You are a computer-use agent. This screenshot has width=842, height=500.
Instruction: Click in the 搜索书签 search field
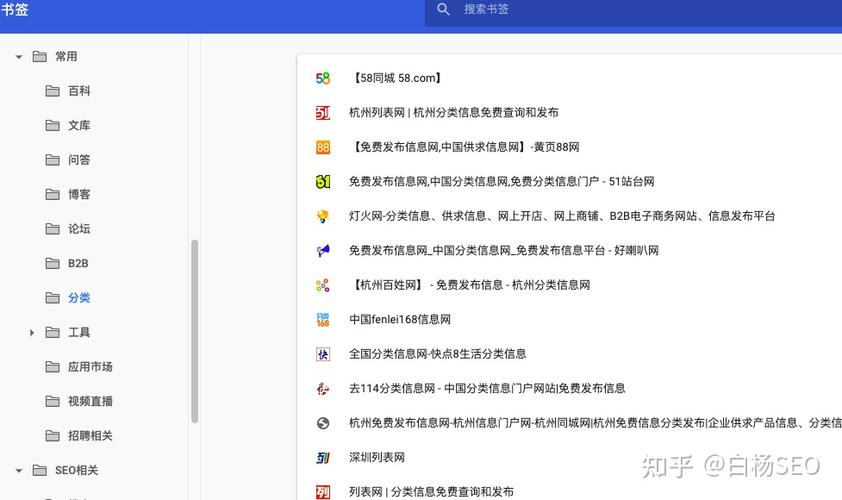[634, 9]
